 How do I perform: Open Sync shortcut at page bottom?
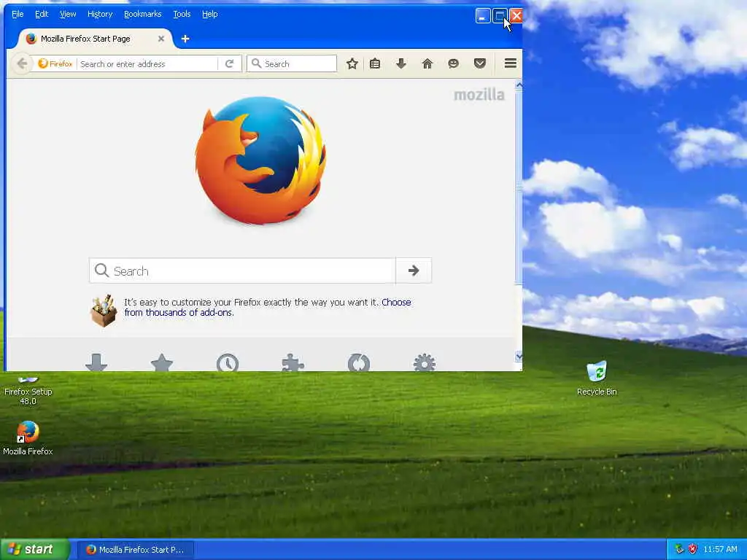click(x=359, y=362)
